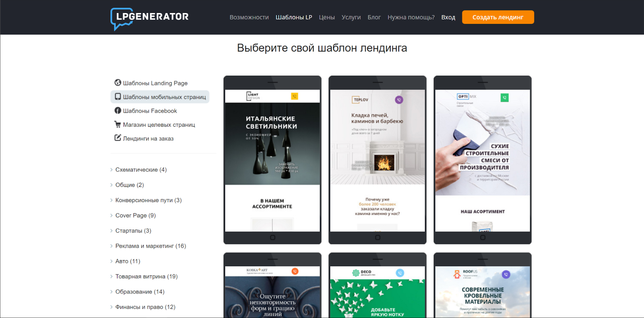Click the orange phone icon in Kovka Art template
Image resolution: width=644 pixels, height=318 pixels.
(x=295, y=271)
